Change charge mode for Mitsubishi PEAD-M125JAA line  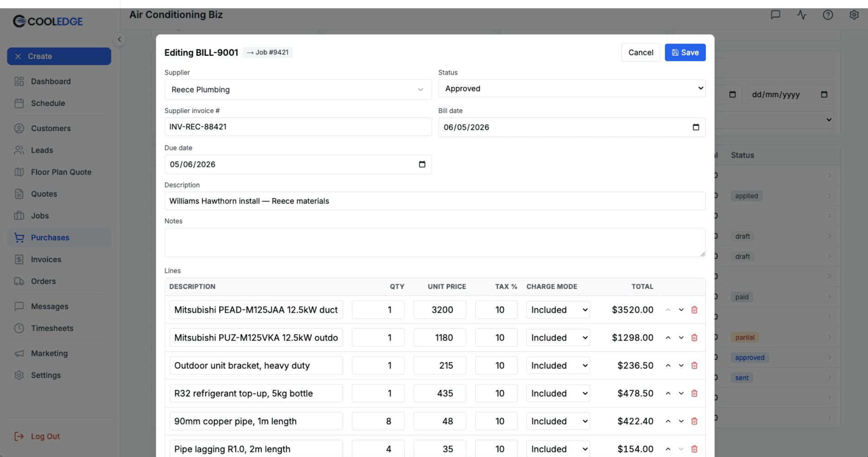coord(558,310)
